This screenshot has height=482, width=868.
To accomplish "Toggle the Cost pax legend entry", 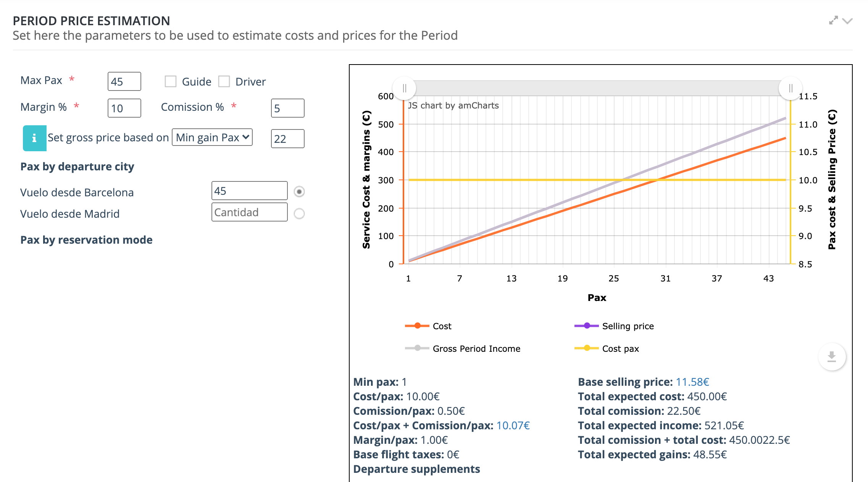I will coord(586,348).
